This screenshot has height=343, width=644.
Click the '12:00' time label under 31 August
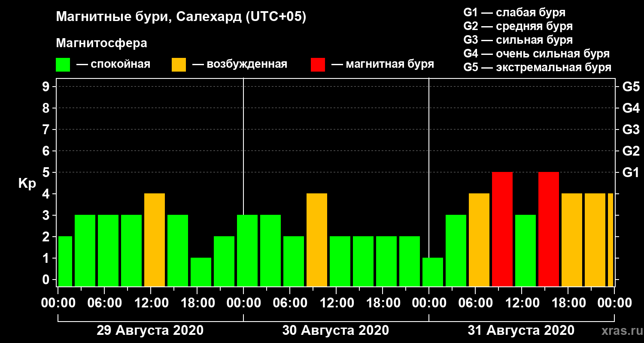(x=522, y=303)
